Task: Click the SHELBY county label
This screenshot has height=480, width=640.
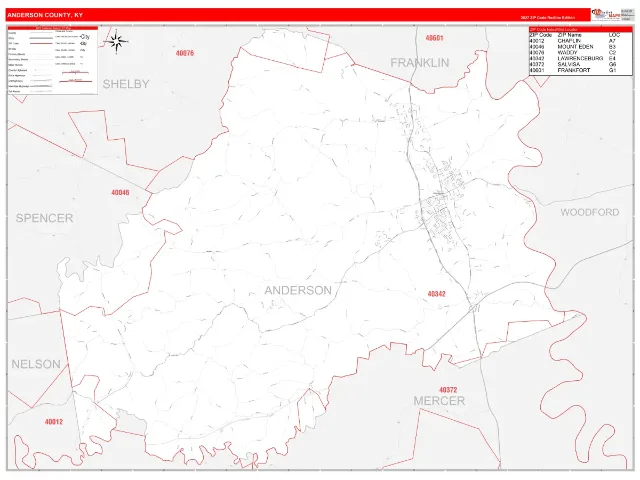Action: [126, 84]
